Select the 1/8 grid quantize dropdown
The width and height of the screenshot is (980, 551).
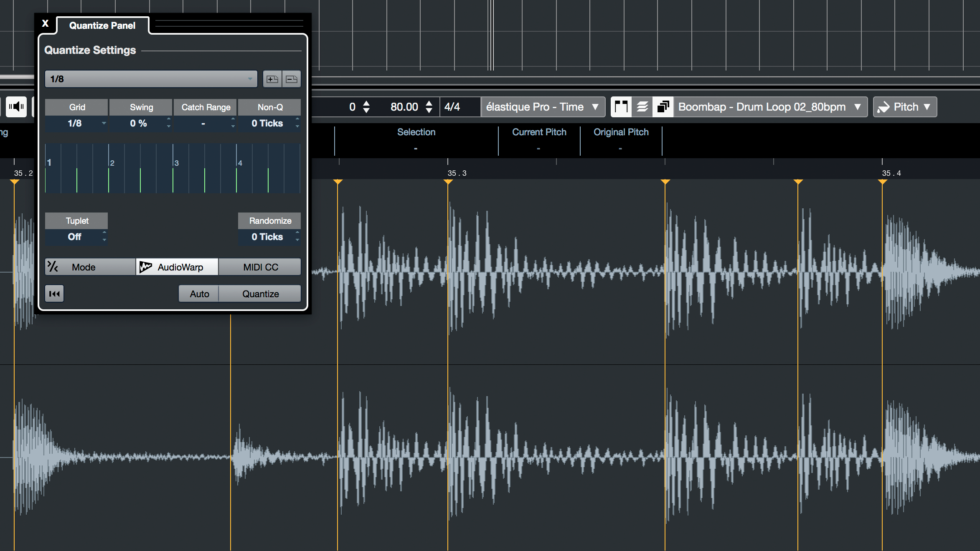(x=152, y=79)
